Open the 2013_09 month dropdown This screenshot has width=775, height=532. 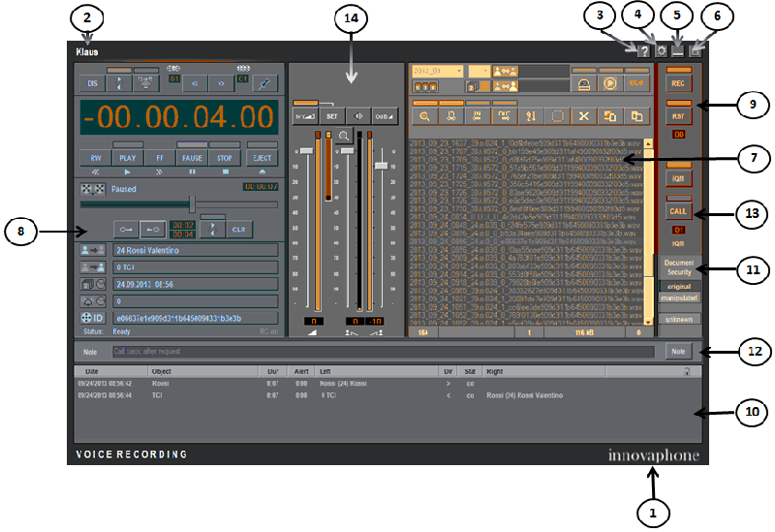coord(436,71)
